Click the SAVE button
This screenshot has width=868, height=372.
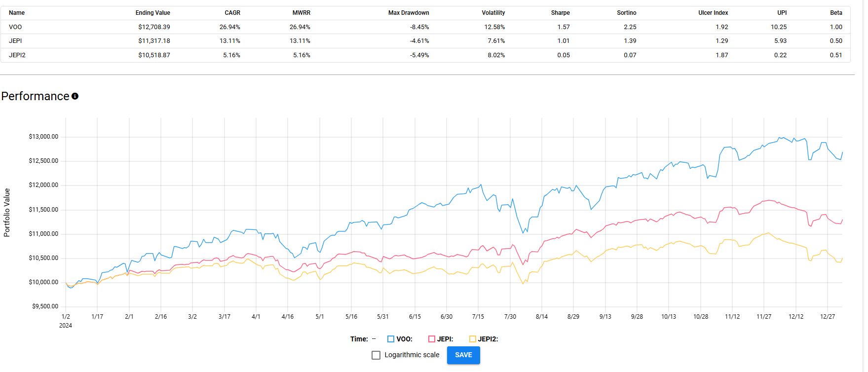coord(463,355)
